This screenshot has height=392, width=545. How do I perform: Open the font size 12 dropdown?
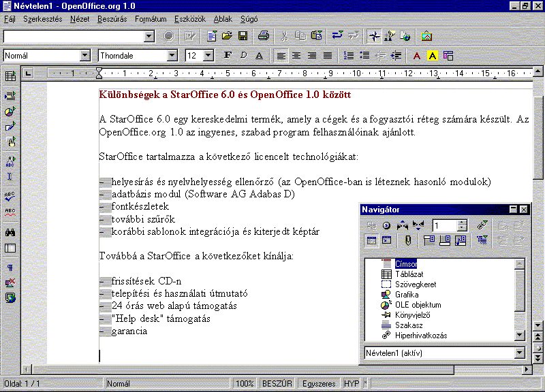(208, 56)
